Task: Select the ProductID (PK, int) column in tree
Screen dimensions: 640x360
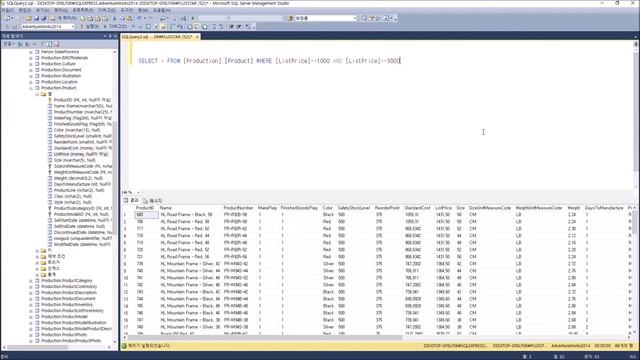Action: pyautogui.click(x=82, y=100)
